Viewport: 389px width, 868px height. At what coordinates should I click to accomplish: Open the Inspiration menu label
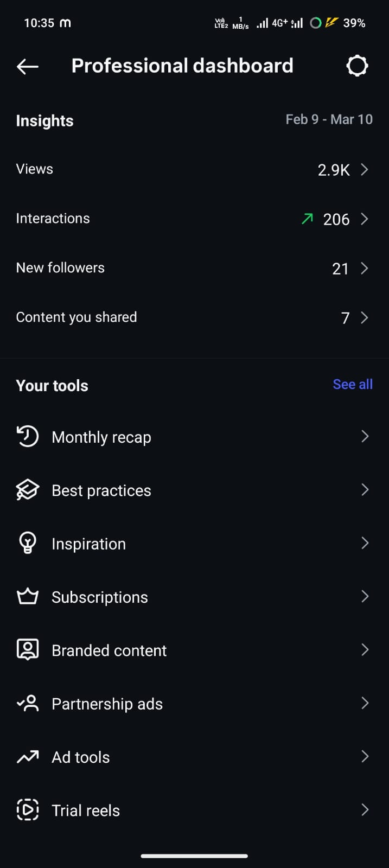[88, 544]
